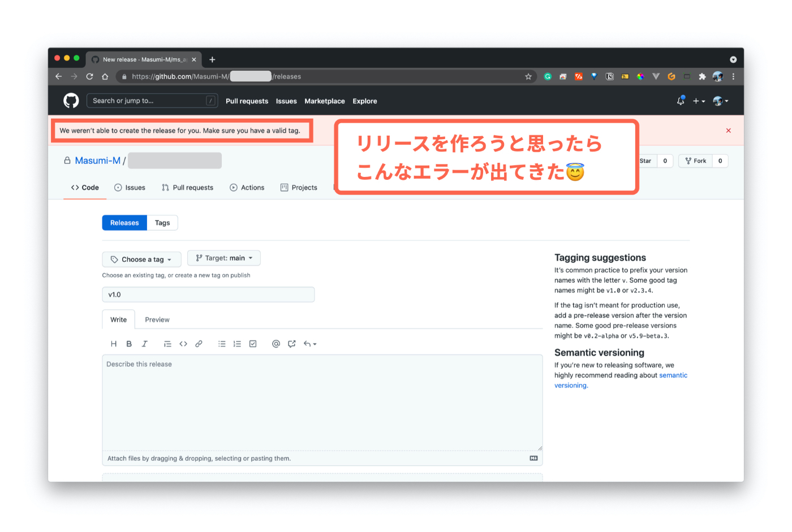This screenshot has width=792, height=532.
Task: Open the Chrome extensions puzzle menu
Action: click(702, 76)
